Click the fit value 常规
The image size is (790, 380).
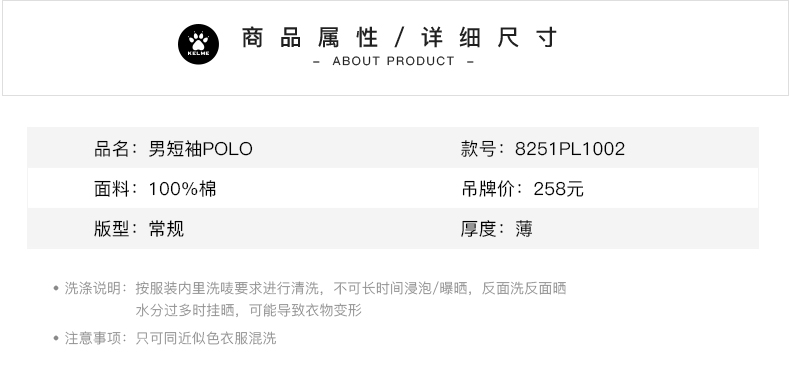tap(166, 229)
